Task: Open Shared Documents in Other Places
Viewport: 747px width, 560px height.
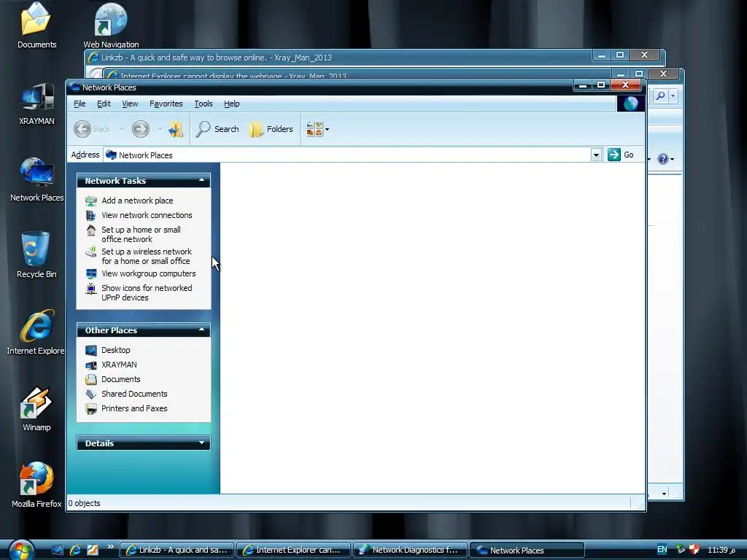Action: 134,394
